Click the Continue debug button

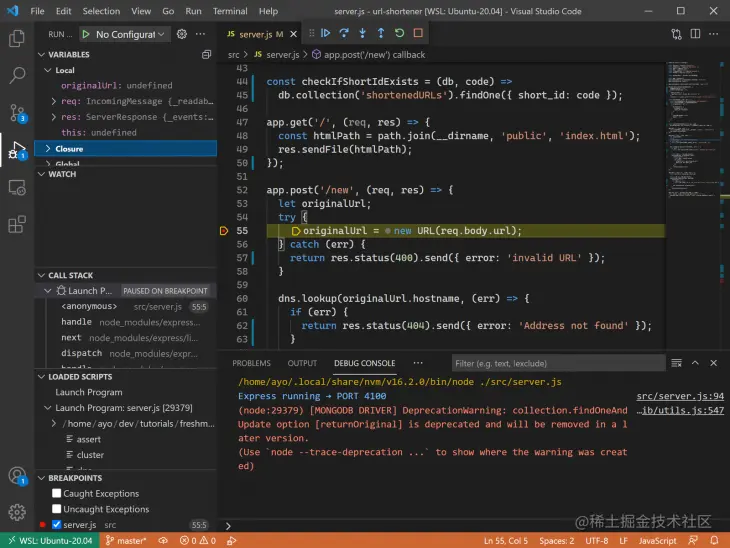pos(325,33)
